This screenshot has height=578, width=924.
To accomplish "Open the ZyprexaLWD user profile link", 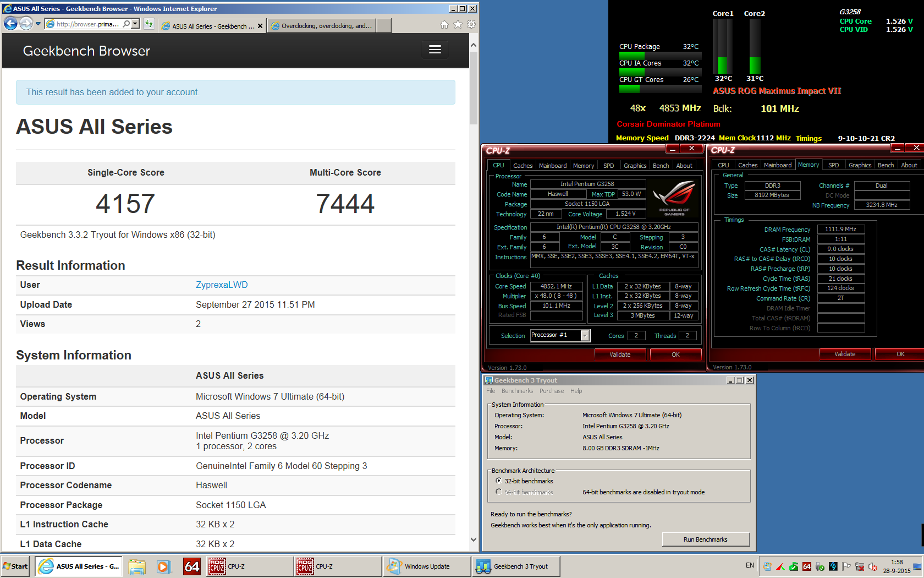I will (x=222, y=285).
